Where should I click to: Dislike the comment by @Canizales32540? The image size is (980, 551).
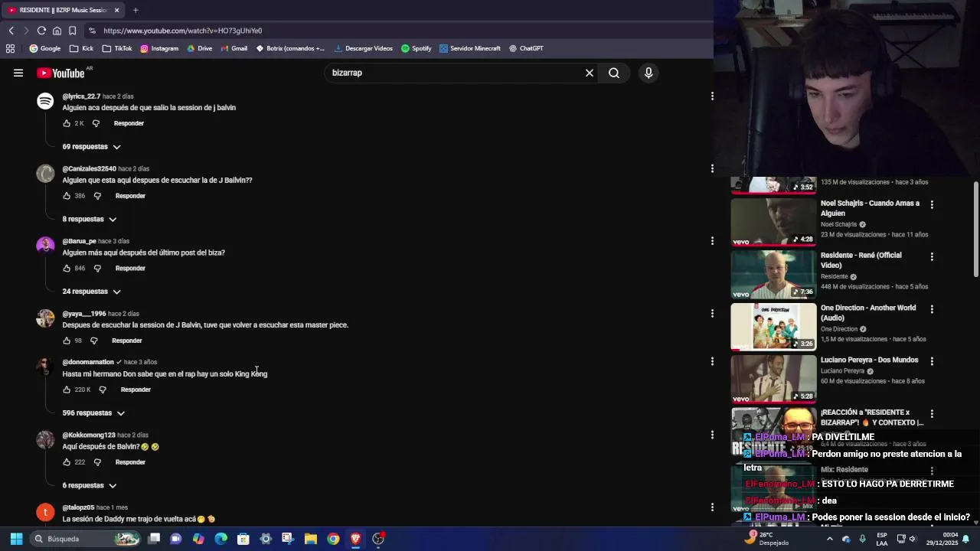[97, 196]
